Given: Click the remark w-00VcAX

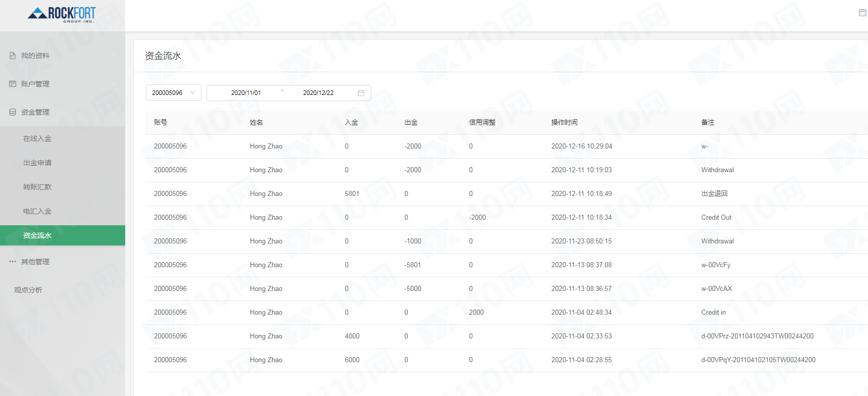Looking at the screenshot, I should pos(717,289).
